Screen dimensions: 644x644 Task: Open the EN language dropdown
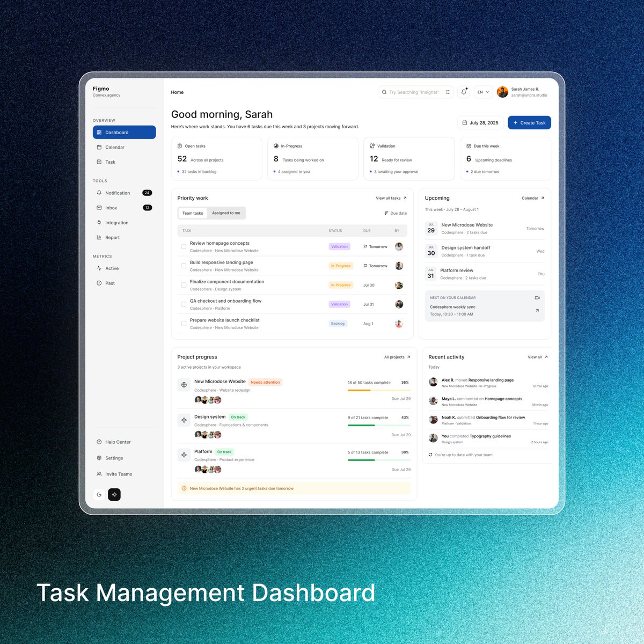tap(483, 92)
